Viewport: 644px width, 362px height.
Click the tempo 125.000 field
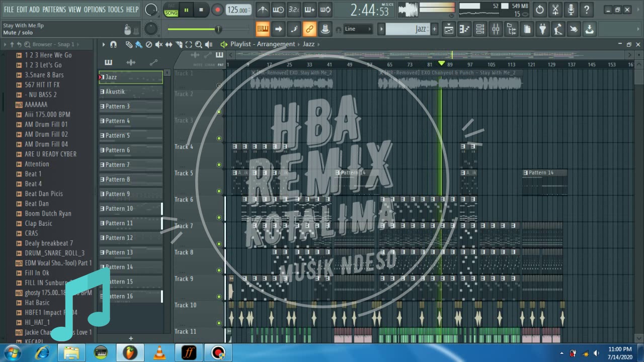coord(238,10)
